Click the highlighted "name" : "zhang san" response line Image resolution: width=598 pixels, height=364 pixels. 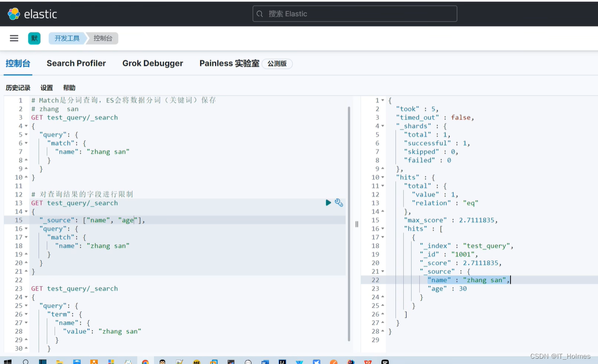[x=468, y=280]
